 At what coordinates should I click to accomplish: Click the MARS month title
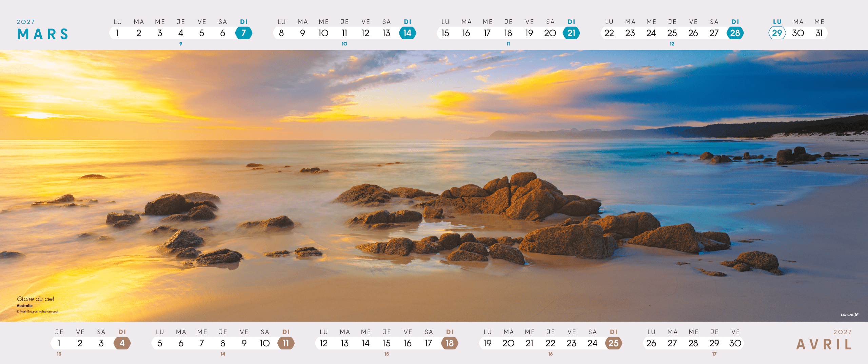43,34
